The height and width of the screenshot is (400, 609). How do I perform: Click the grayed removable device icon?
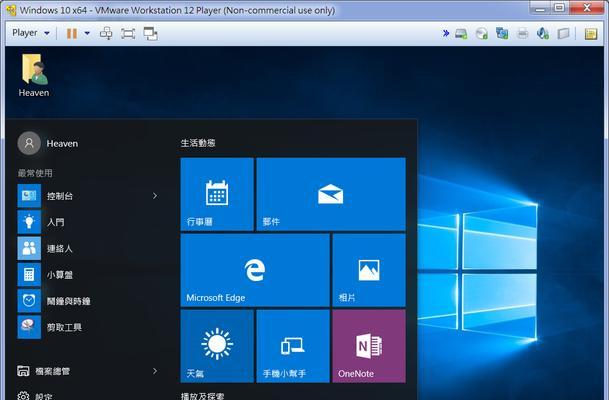pyautogui.click(x=563, y=34)
